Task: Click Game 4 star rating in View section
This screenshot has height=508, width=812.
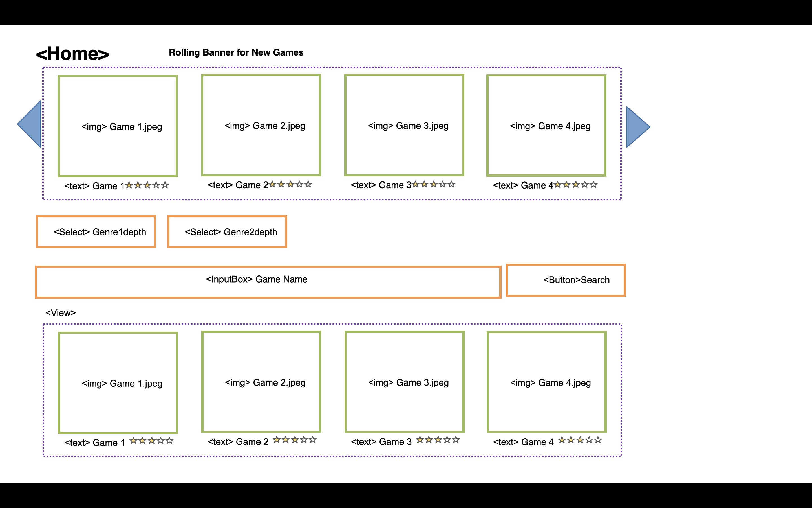Action: click(580, 440)
